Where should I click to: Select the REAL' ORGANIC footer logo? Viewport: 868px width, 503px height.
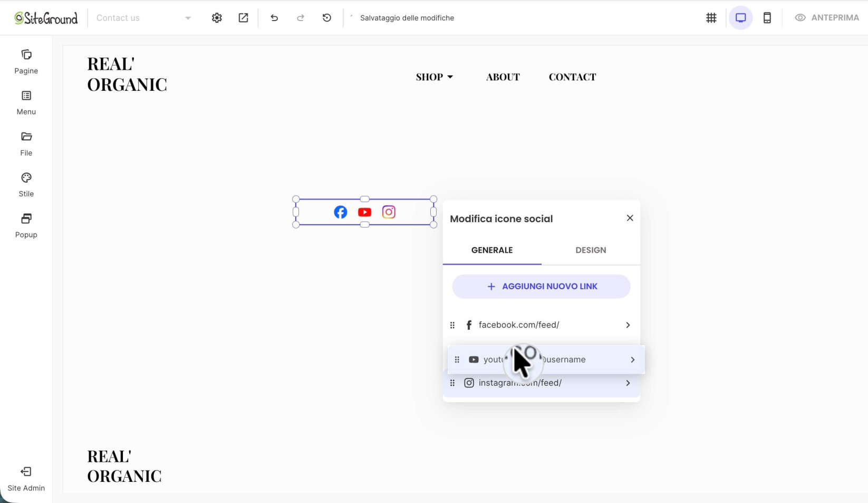click(x=124, y=466)
